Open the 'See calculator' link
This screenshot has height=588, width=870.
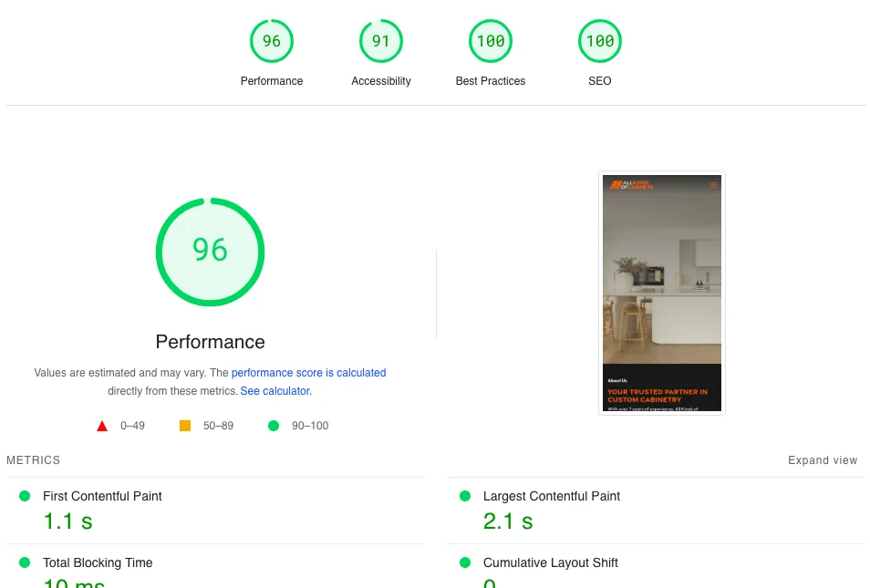[274, 391]
